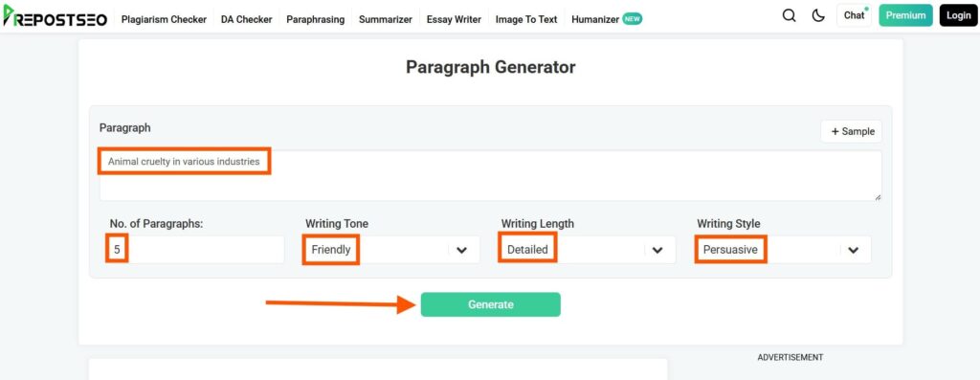
Task: Go to Paraphrasing tool
Action: [316, 19]
